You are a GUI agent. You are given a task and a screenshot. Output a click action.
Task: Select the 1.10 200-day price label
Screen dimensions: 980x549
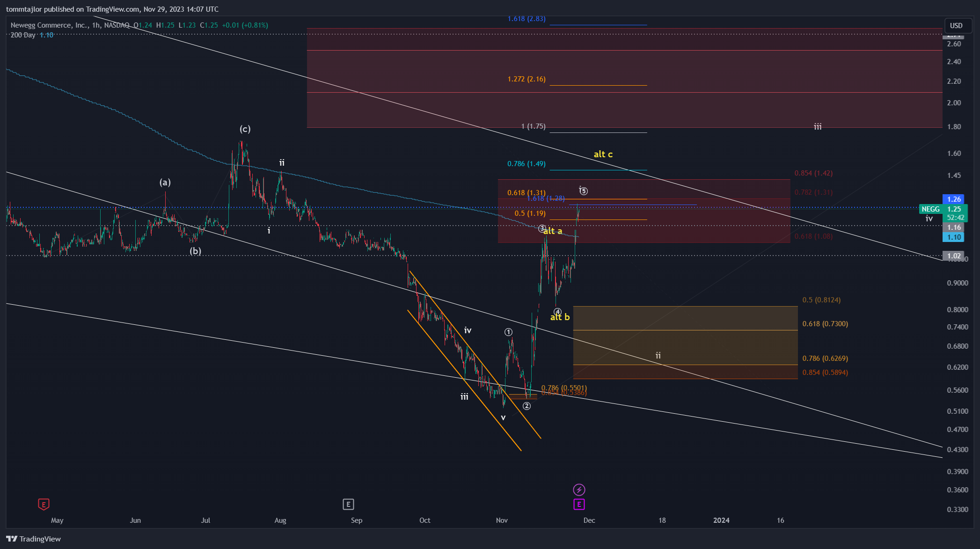(x=954, y=237)
